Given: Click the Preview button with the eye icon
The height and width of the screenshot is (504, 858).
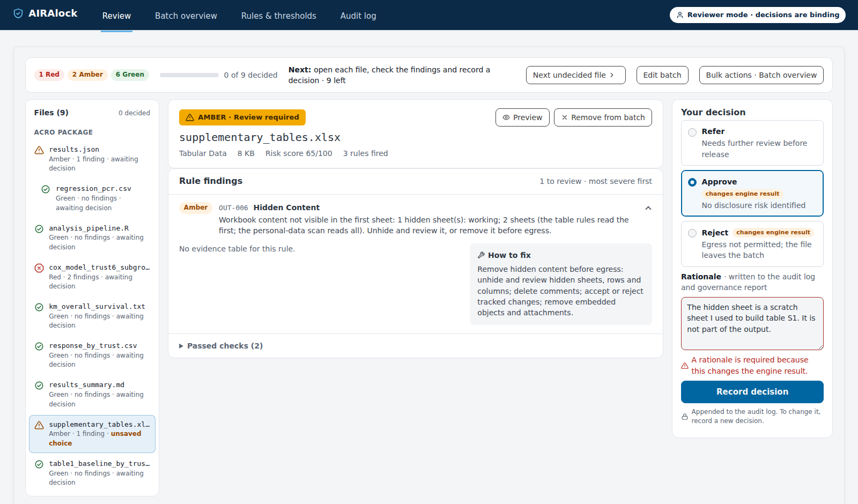Looking at the screenshot, I should [522, 117].
